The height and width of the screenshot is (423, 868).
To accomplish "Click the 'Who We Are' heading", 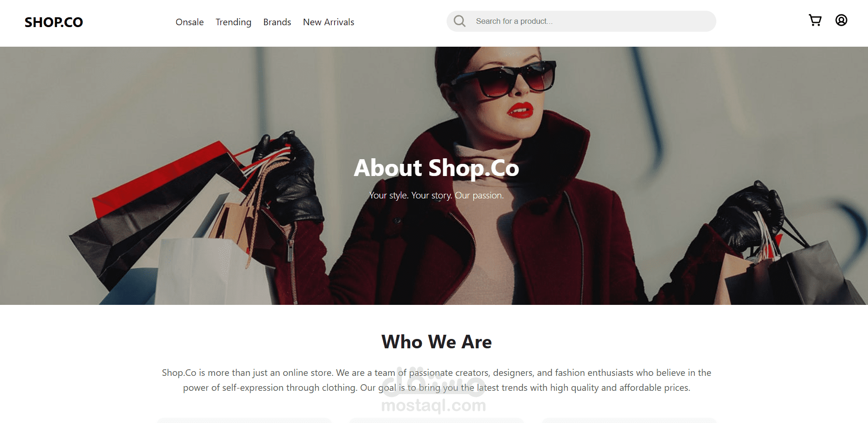I will tap(436, 342).
